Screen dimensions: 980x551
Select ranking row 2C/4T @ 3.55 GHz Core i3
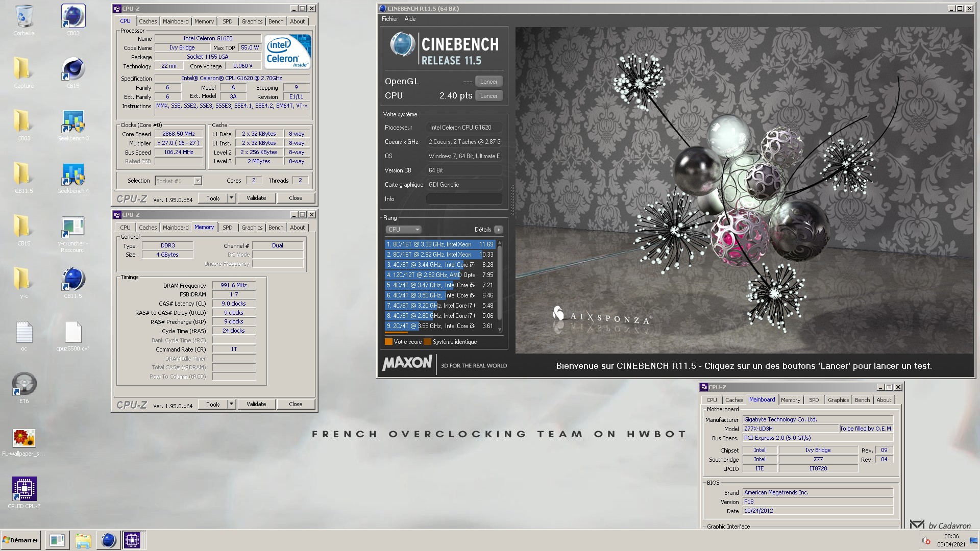click(440, 326)
